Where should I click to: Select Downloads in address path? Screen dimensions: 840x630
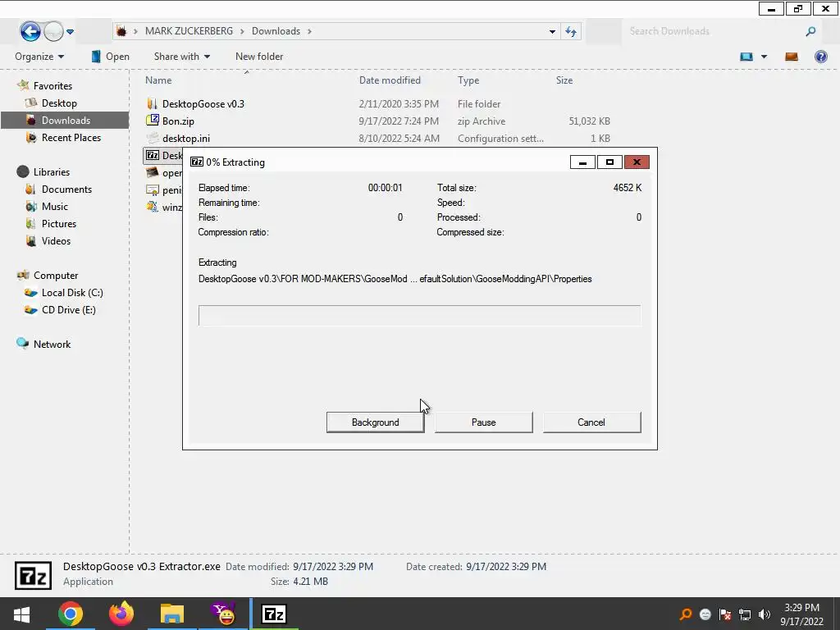click(x=276, y=31)
